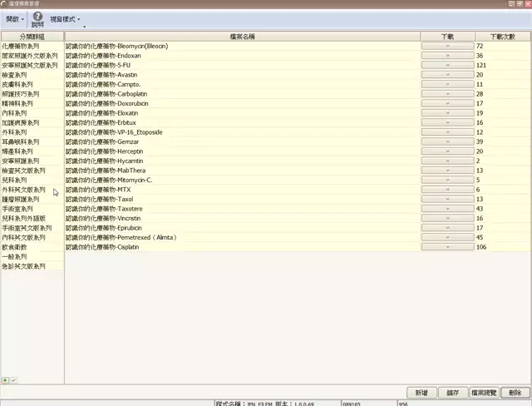This screenshot has height=406, width=532.
Task: Select the 耳鼻喉科系列 category
Action: [x=32, y=141]
